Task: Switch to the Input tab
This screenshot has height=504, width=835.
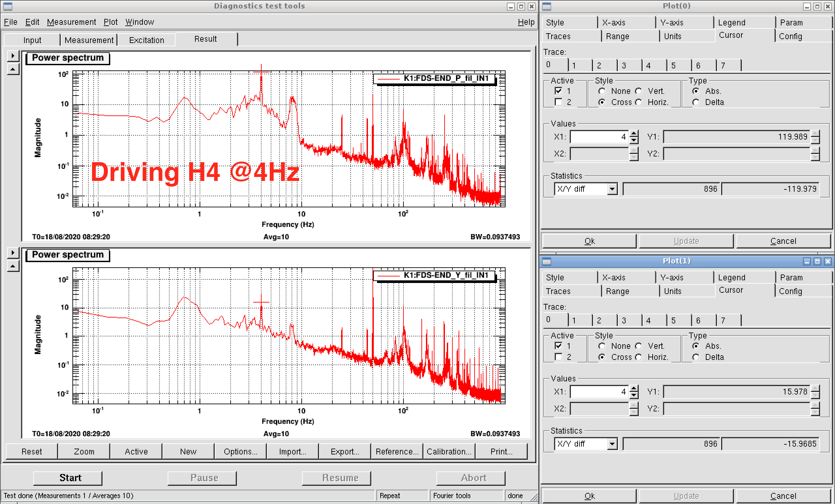Action: pyautogui.click(x=32, y=40)
